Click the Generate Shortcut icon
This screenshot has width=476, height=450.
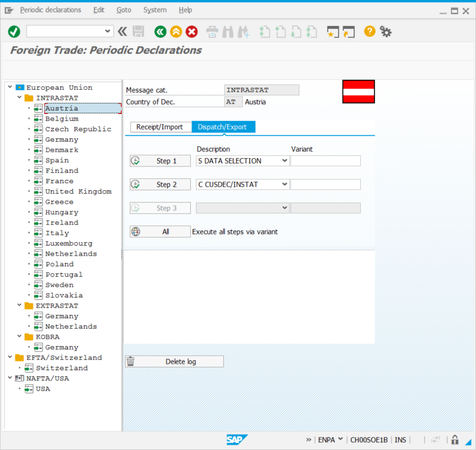(x=348, y=31)
